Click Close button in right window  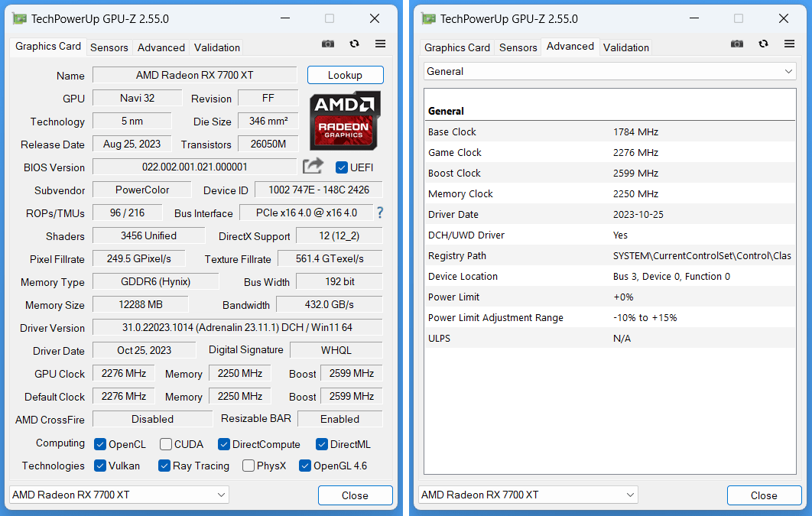(x=764, y=495)
